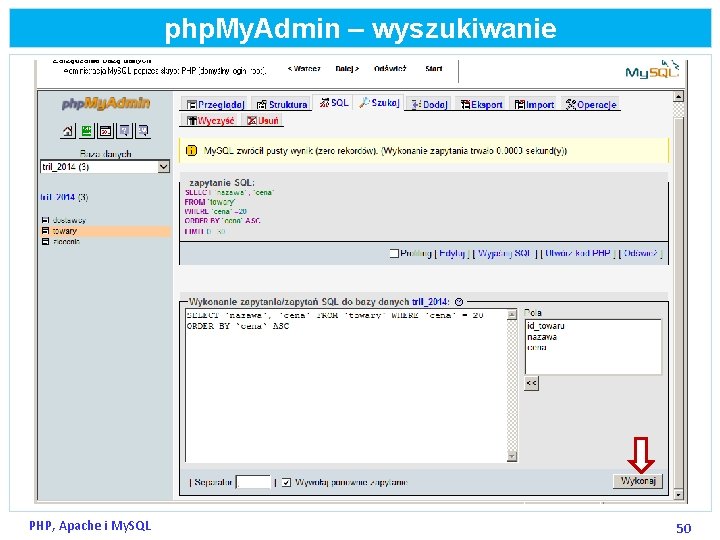Click the Wykonaj button
This screenshot has width=720, height=540.
coord(638,481)
